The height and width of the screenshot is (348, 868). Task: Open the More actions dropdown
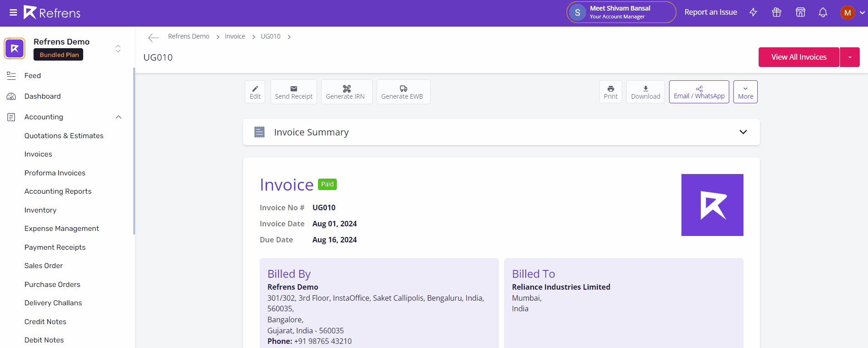click(x=745, y=92)
